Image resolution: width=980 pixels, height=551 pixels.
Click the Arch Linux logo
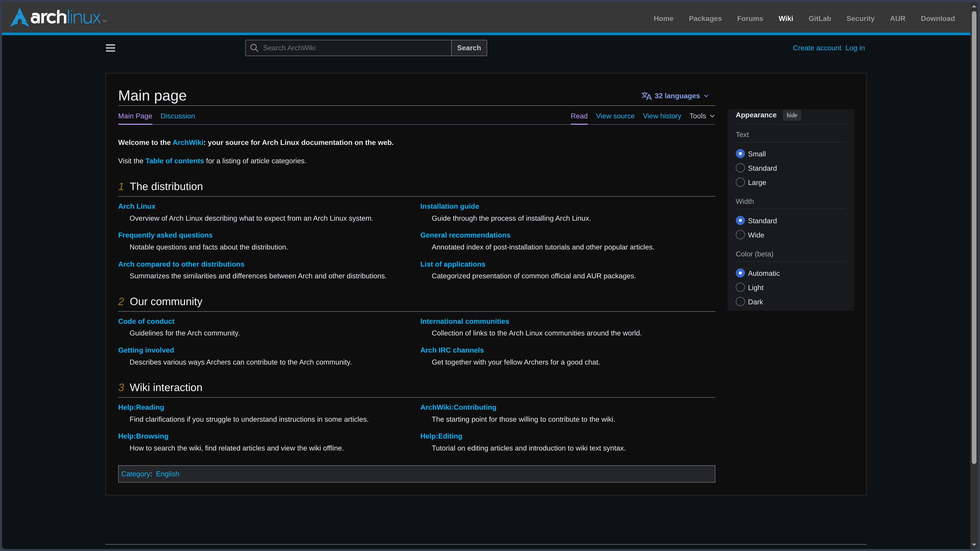tap(58, 18)
